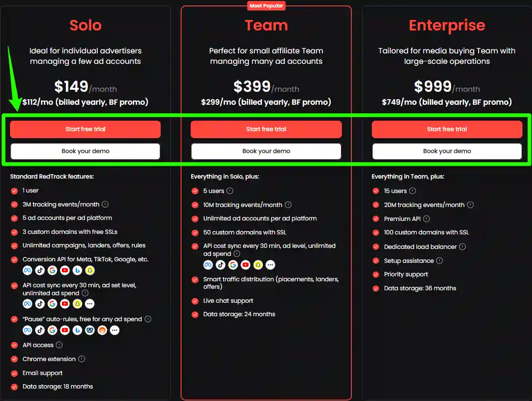This screenshot has height=401, width=532.
Task: Select the Team plan title
Action: click(266, 25)
